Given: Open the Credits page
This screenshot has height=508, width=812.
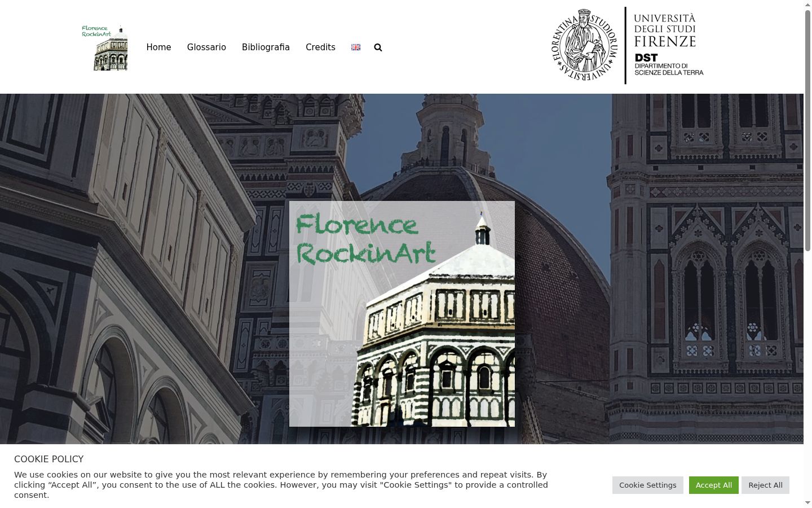Looking at the screenshot, I should click(320, 47).
